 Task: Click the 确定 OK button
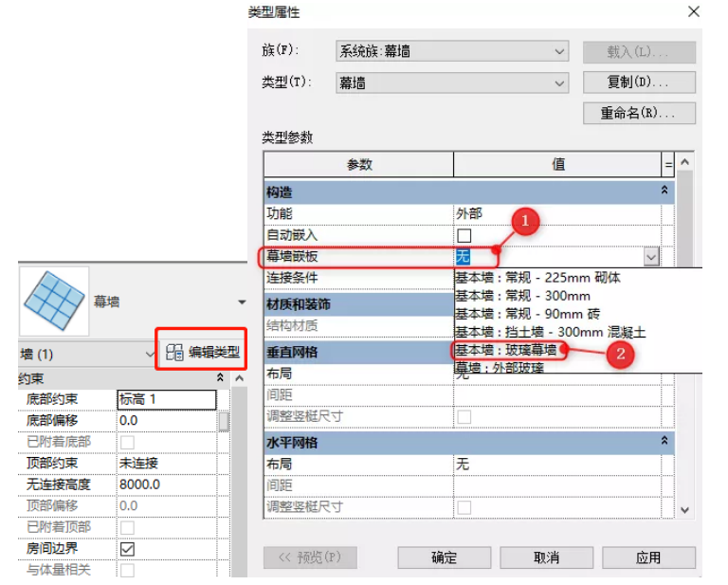click(445, 558)
